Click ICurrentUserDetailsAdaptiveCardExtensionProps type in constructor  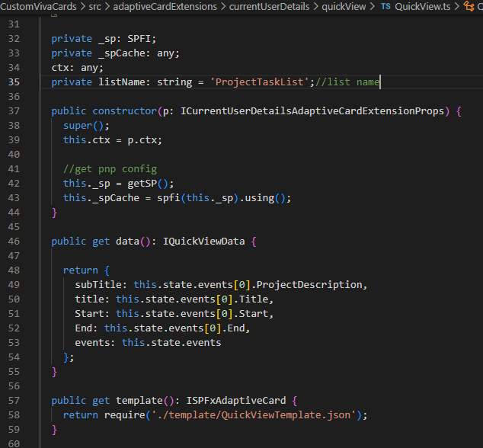[x=314, y=111]
